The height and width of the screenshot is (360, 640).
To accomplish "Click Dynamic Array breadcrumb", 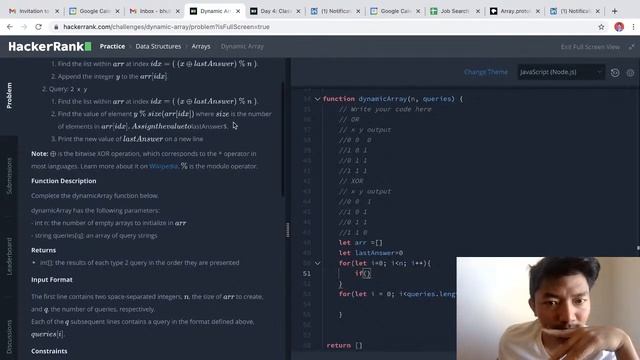I will [242, 47].
